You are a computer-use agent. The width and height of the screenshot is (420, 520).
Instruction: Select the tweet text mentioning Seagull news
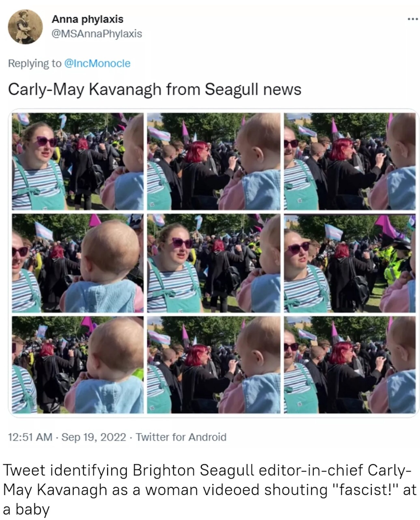point(155,90)
